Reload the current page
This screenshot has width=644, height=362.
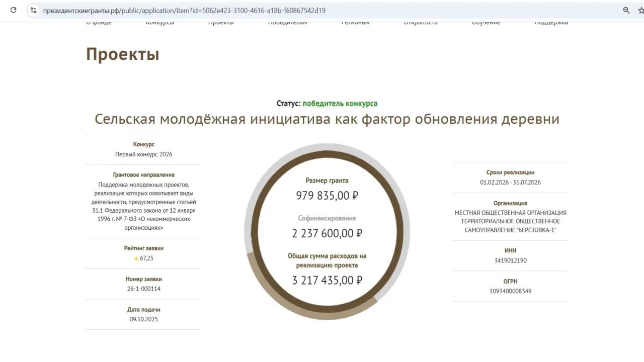click(x=13, y=10)
